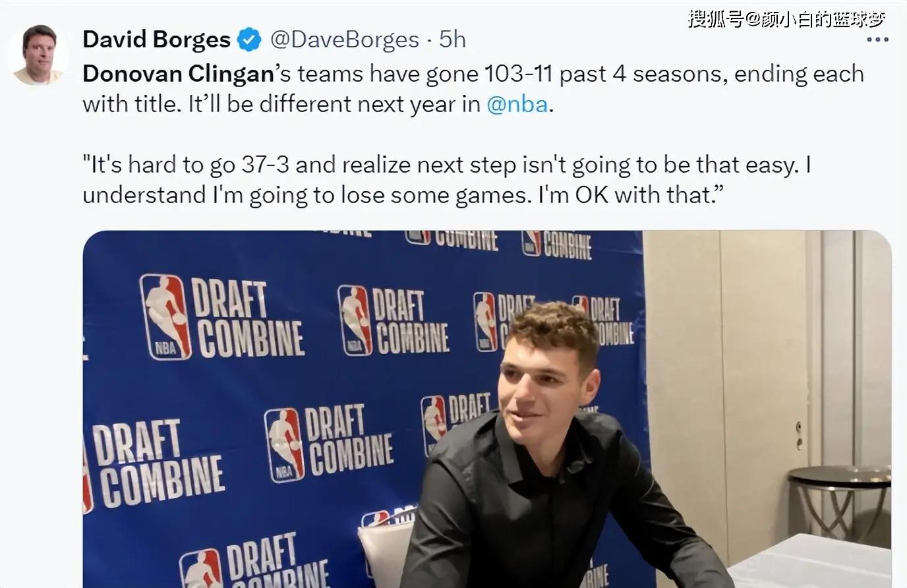
Task: Click the small round side table in photo
Action: click(x=839, y=500)
